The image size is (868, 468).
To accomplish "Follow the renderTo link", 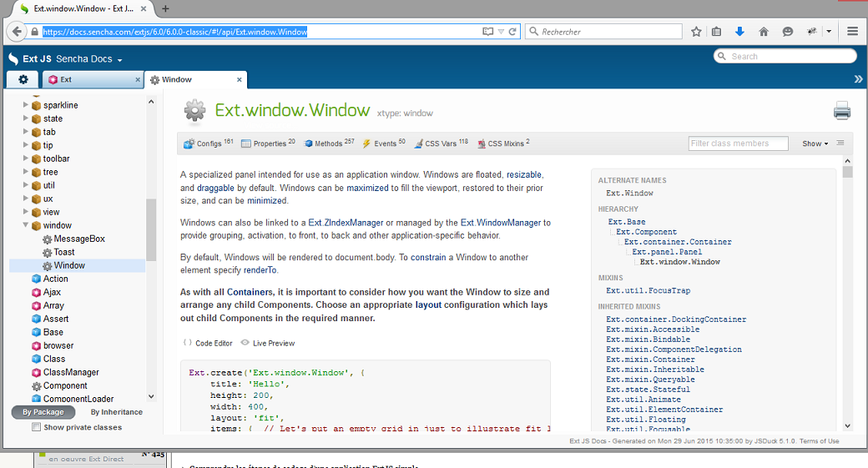I will click(x=260, y=270).
